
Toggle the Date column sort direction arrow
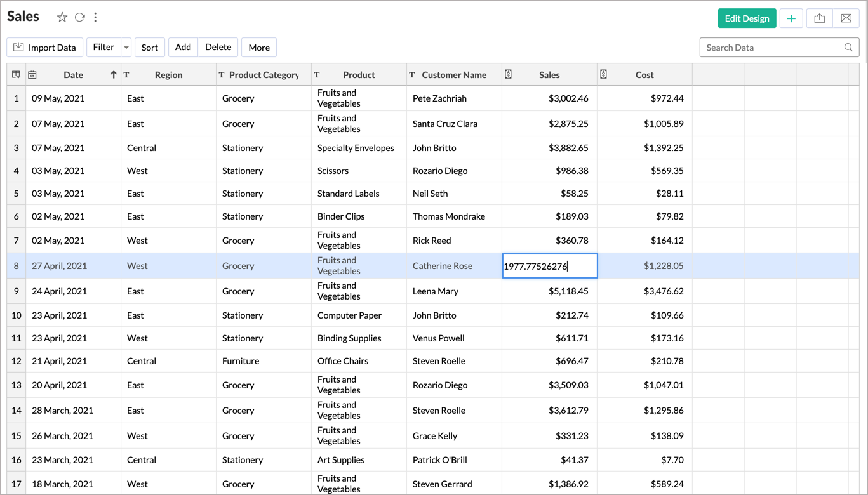[x=113, y=74]
